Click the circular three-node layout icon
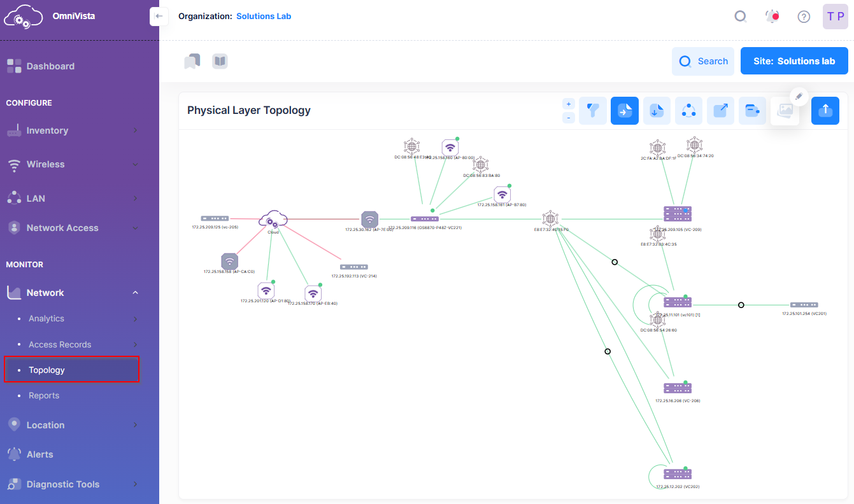Viewport: 854px width, 504px height. pos(688,111)
